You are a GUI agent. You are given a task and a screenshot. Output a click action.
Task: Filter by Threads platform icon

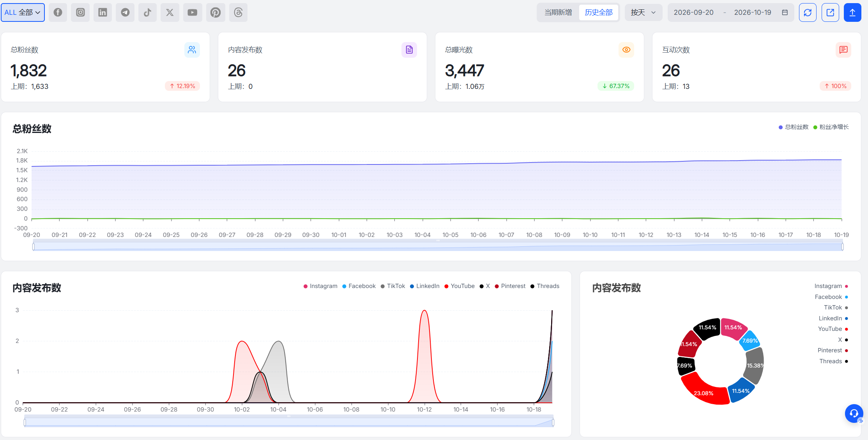click(x=238, y=12)
